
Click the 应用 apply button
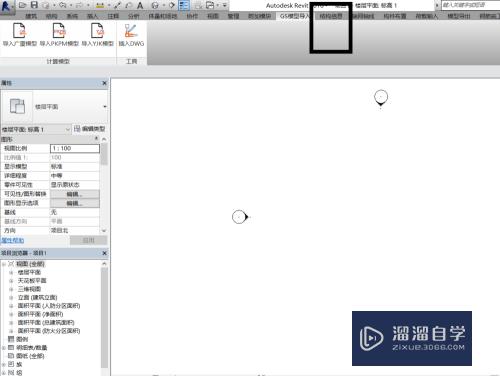point(88,240)
